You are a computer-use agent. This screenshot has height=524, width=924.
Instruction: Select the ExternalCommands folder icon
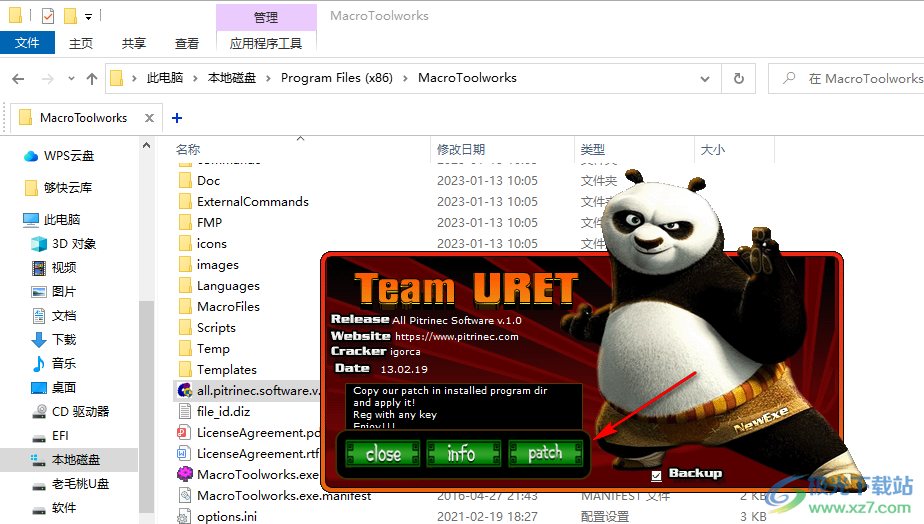tap(185, 202)
